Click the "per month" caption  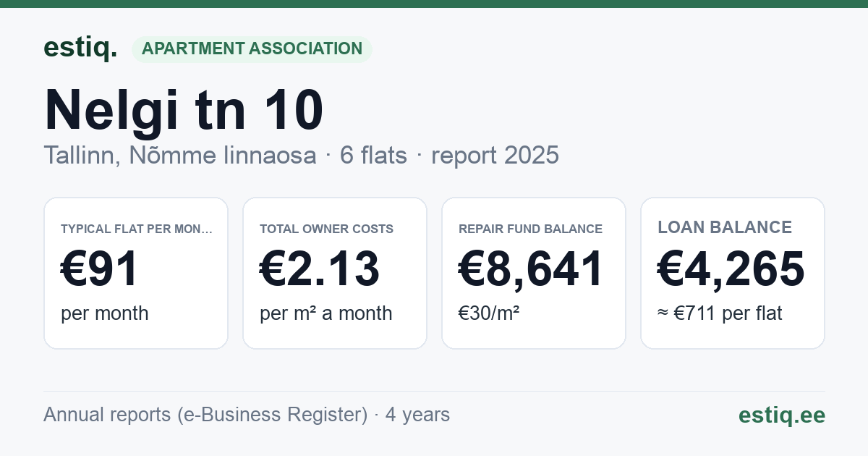[105, 313]
